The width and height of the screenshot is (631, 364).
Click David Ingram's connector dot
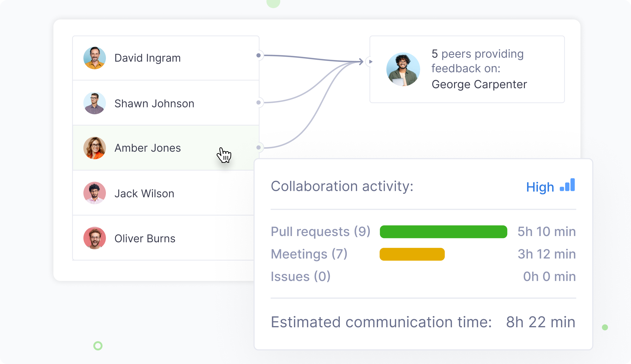258,56
